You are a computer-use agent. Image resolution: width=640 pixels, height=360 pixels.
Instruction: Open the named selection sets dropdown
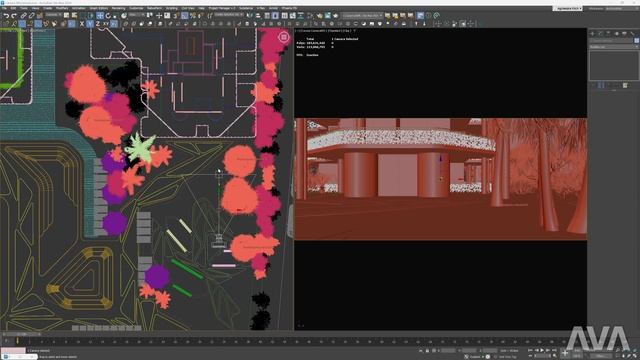point(229,15)
